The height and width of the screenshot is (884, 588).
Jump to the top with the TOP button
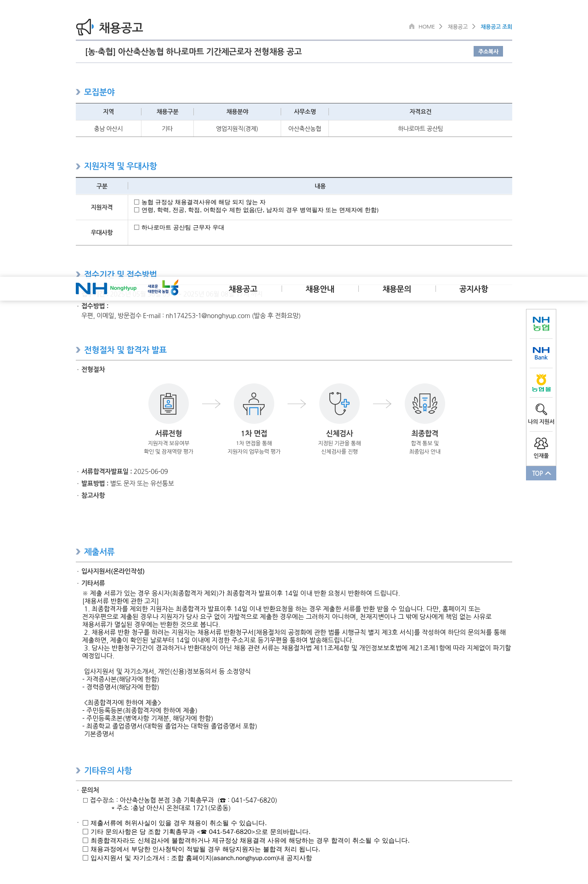(x=541, y=473)
